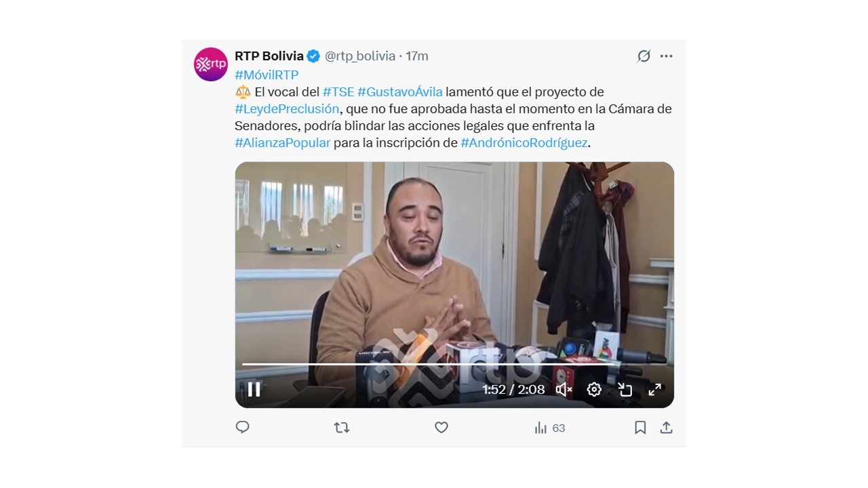Open the #GustavoÁvila hashtag
This screenshot has width=868, height=488.
(x=400, y=91)
